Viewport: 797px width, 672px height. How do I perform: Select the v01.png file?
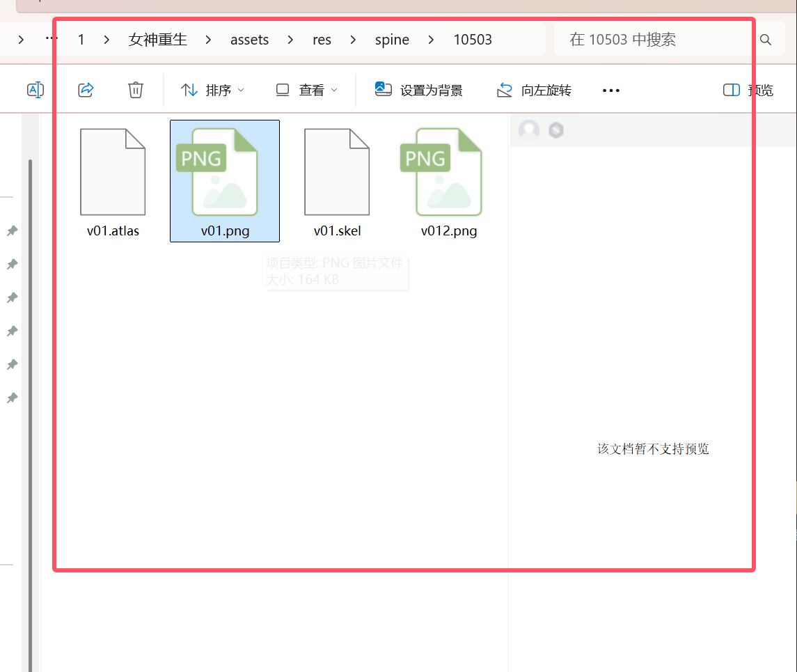click(x=225, y=181)
